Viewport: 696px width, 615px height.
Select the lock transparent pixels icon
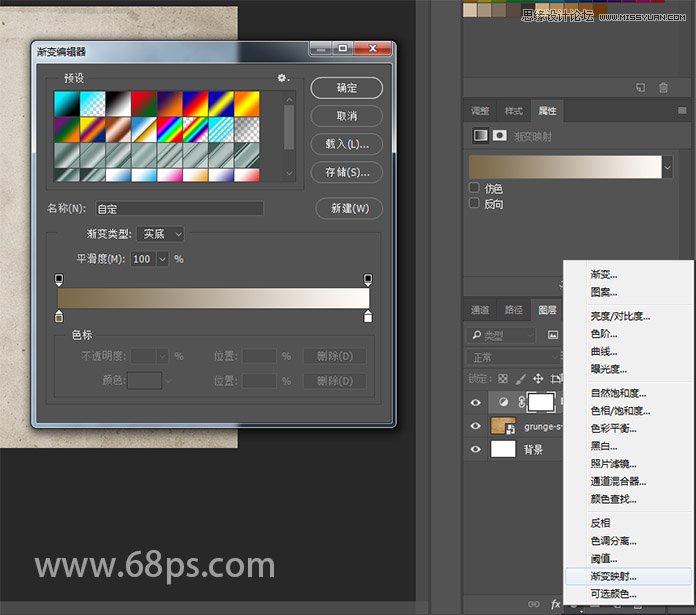pyautogui.click(x=503, y=378)
